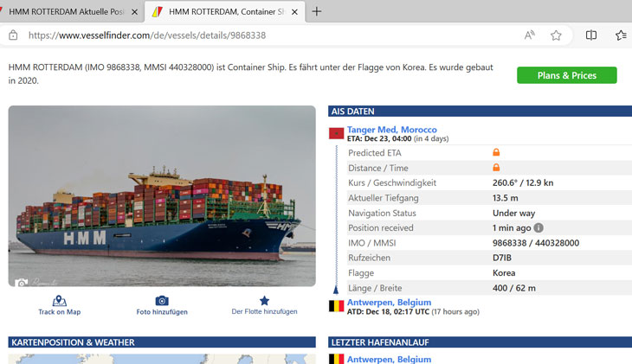
Task: Click info icon next to Position received
Action: tap(538, 228)
